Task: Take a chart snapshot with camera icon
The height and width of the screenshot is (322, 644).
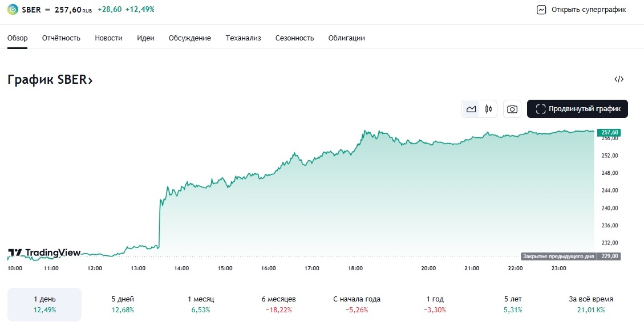Action: pyautogui.click(x=512, y=109)
